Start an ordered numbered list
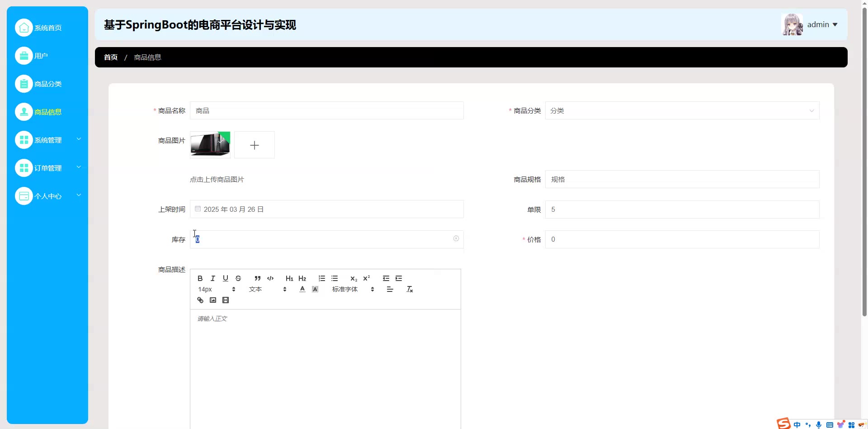The width and height of the screenshot is (868, 429). click(322, 278)
